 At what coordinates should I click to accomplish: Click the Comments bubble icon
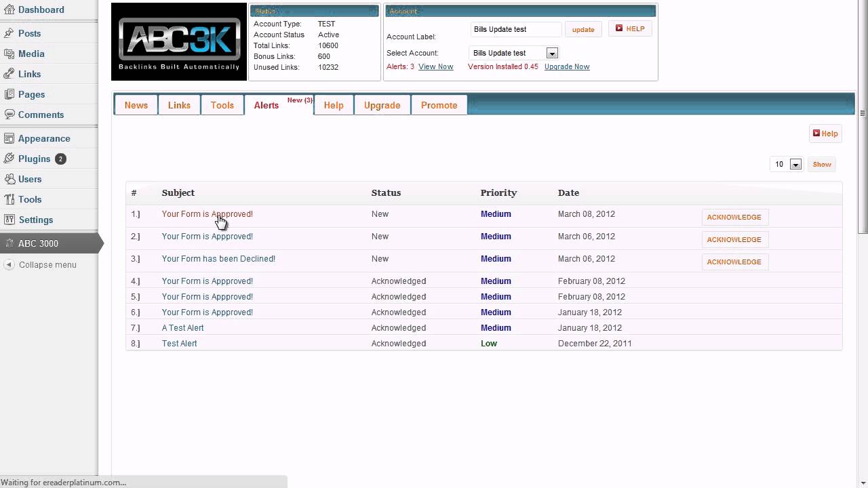pyautogui.click(x=9, y=115)
